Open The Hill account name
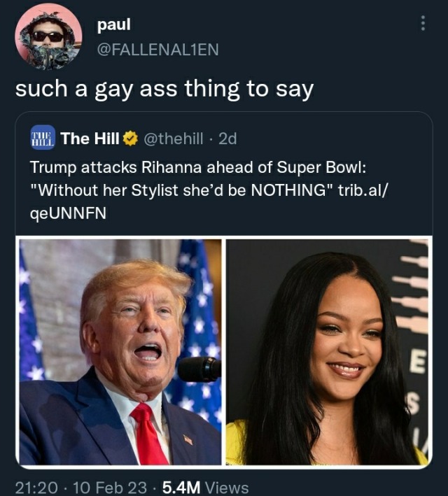 (90, 139)
